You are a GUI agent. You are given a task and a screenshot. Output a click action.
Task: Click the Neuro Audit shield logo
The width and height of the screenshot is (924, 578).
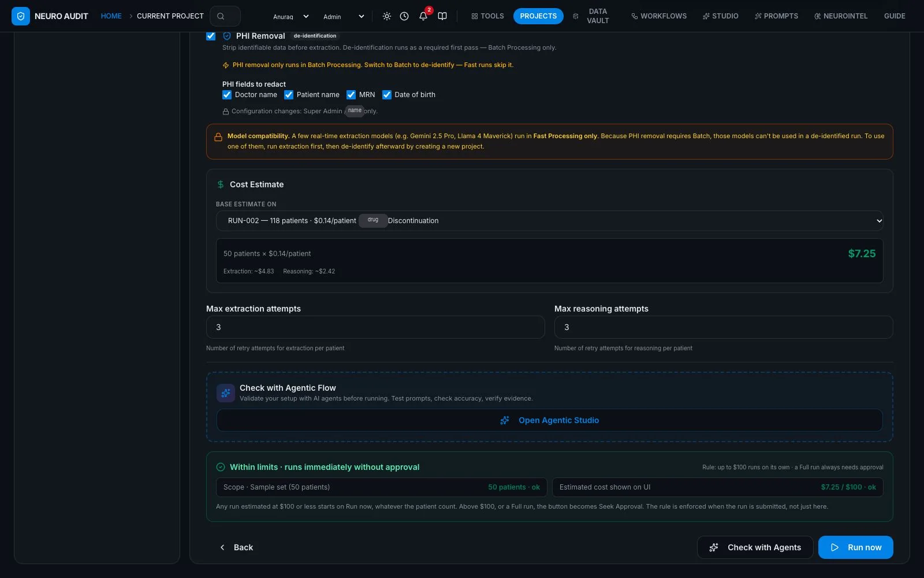[21, 16]
